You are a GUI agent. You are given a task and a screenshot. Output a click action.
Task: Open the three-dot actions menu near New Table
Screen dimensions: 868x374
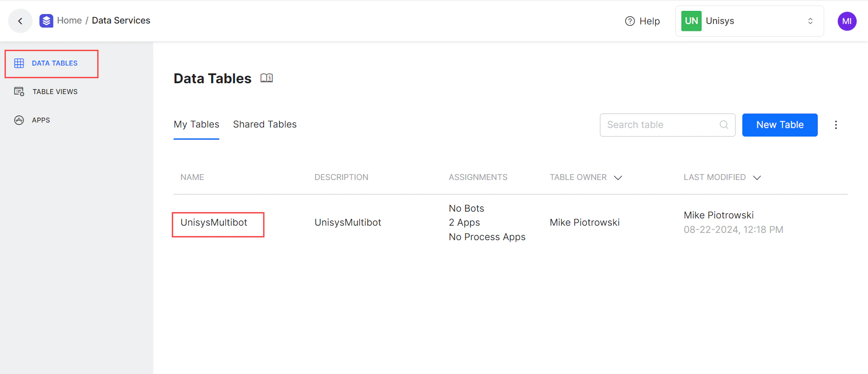[x=836, y=125]
